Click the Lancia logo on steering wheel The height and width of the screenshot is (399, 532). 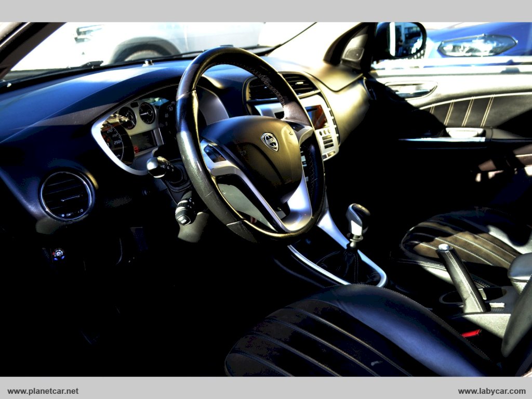(x=270, y=141)
